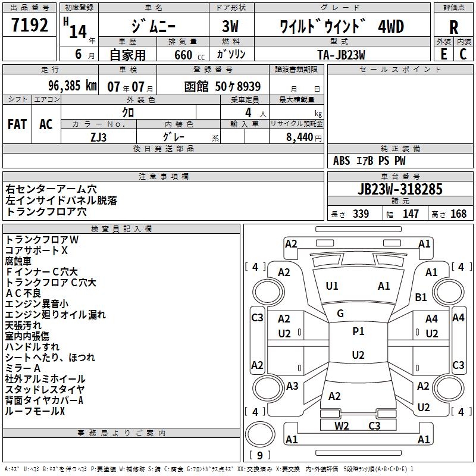This screenshot has width=476, height=476.
Task: Click the displacement value 660 cc
Action: pos(189,55)
